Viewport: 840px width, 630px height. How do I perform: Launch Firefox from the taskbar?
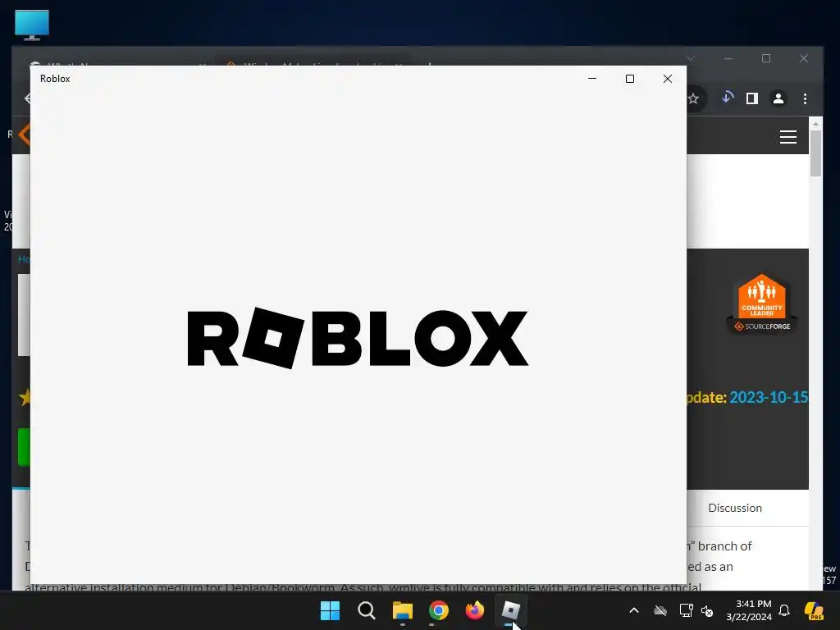coord(475,610)
